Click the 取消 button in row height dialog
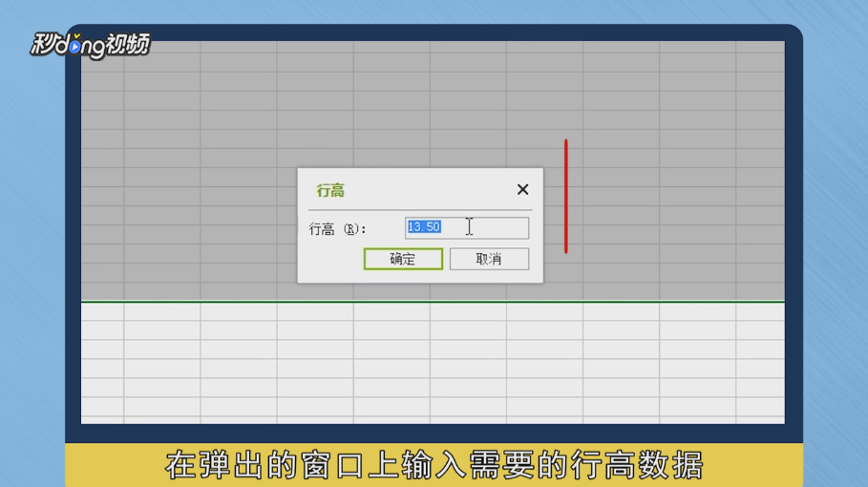This screenshot has height=487, width=868. tap(489, 259)
